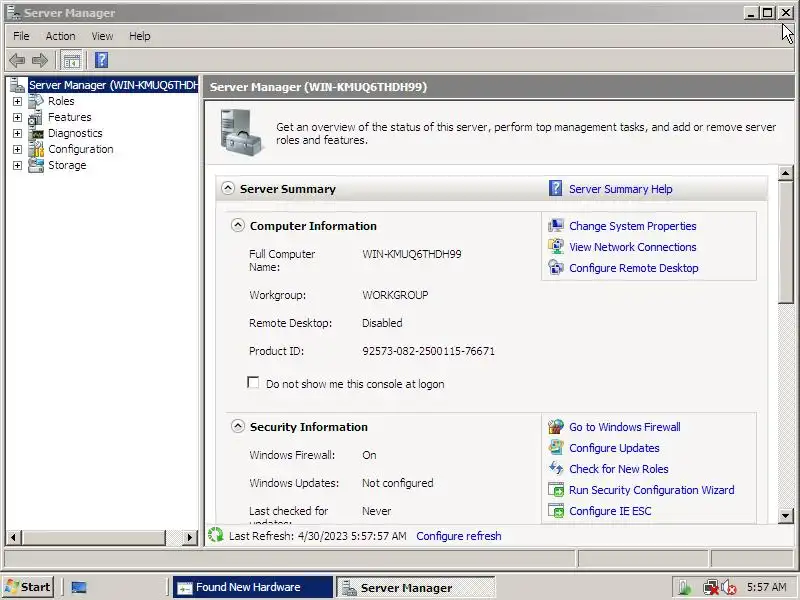
Task: Click the Server Manager taskbar button
Action: (415, 587)
